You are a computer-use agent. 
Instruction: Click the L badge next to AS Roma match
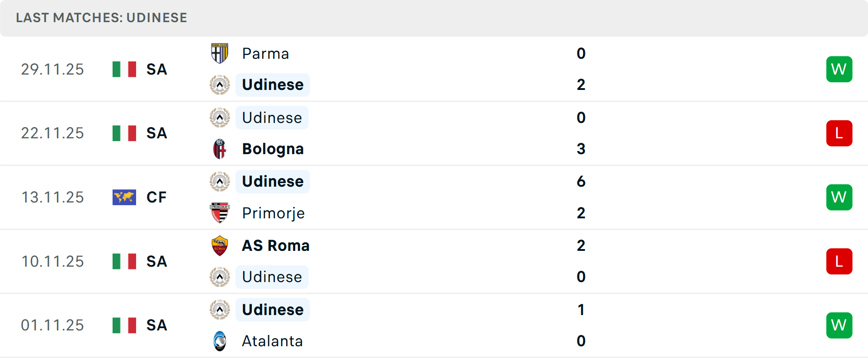pos(839,261)
